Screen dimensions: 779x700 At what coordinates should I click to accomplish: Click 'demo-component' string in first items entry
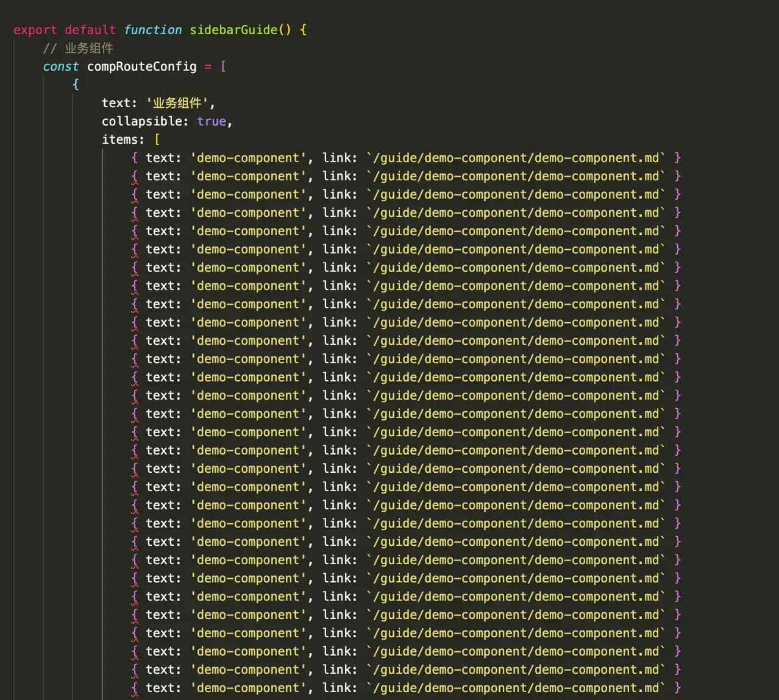(248, 158)
